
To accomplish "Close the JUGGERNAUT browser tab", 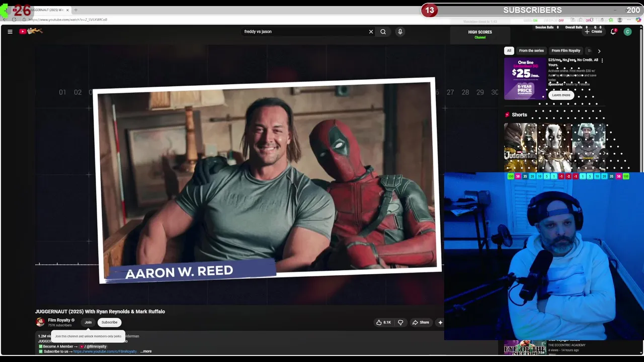I will [67, 10].
